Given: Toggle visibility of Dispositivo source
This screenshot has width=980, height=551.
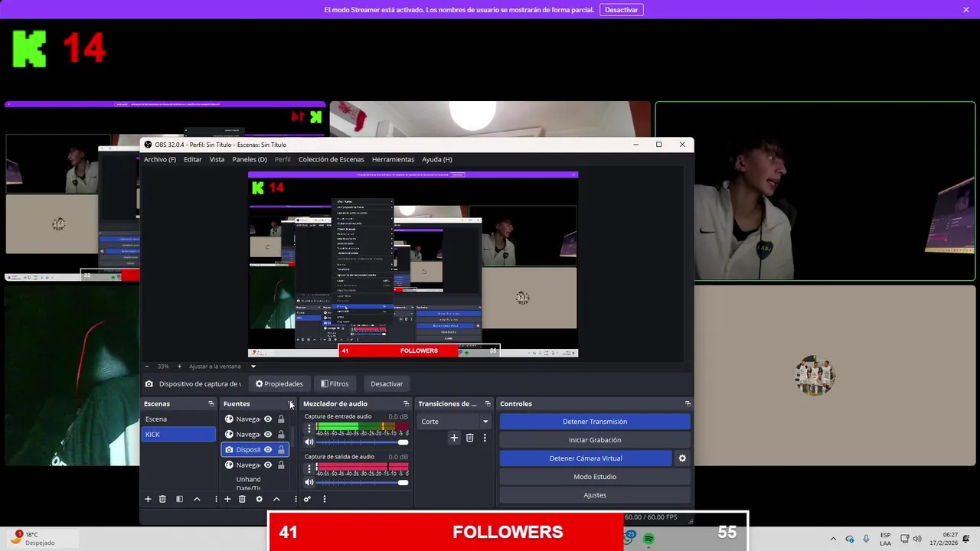Looking at the screenshot, I should point(268,450).
